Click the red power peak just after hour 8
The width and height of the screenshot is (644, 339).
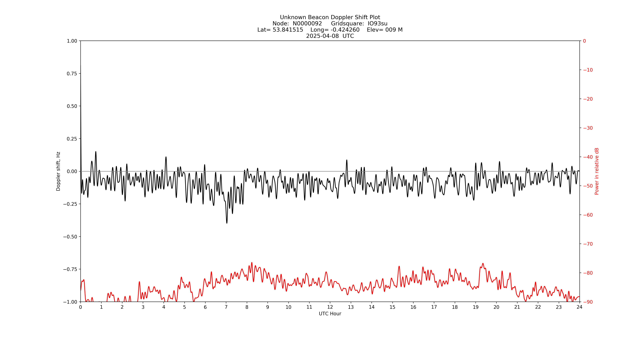point(252,263)
